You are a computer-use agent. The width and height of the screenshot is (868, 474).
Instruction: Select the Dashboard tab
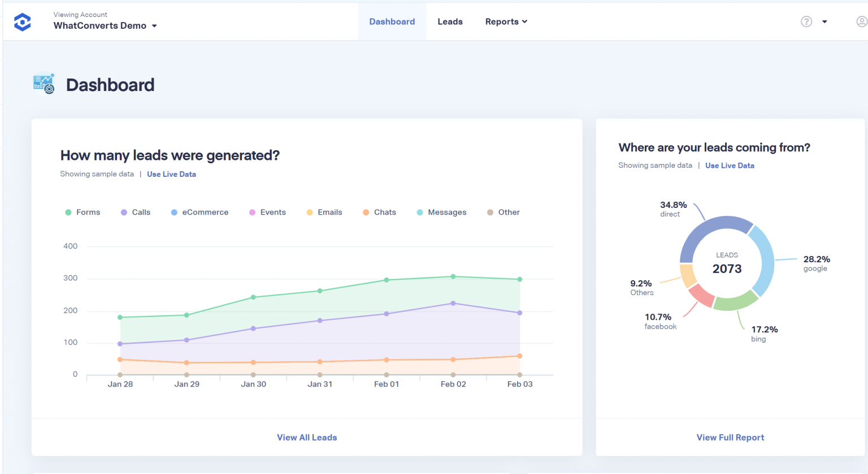coord(392,21)
